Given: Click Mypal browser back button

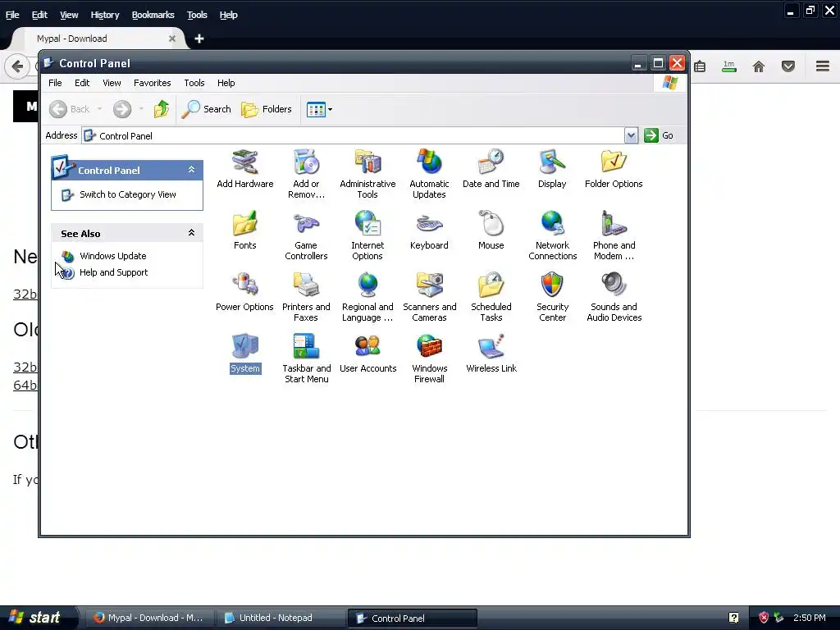Looking at the screenshot, I should 17,66.
